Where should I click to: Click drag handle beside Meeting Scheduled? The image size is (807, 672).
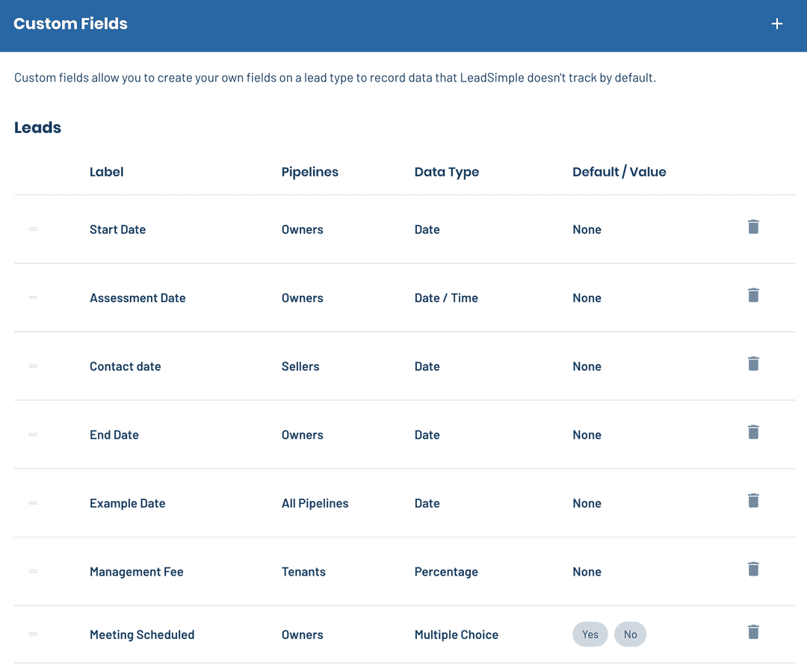(x=33, y=635)
